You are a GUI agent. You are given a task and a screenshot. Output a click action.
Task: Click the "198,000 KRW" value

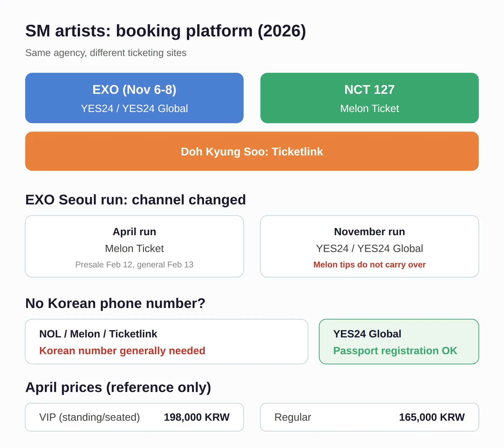196,417
